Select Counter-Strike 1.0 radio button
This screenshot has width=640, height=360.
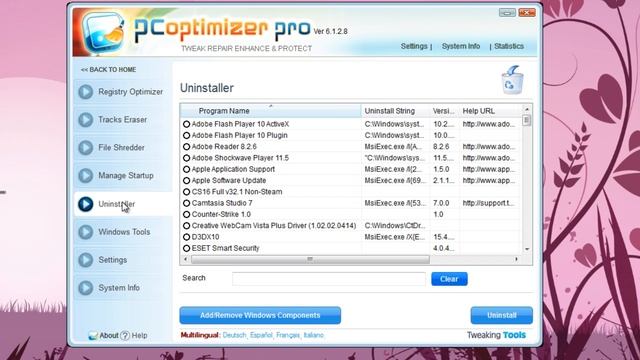tap(187, 214)
